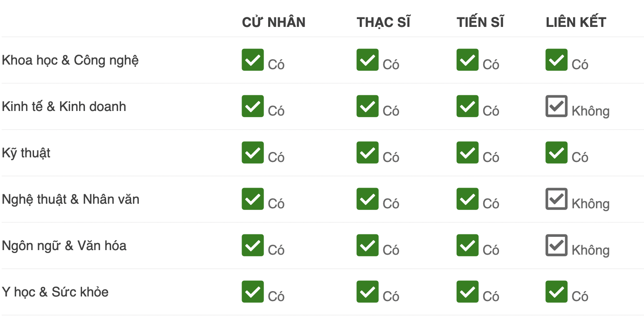Image resolution: width=644 pixels, height=318 pixels.
Task: Select the Kinh tế & Kinh doanh row label
Action: click(x=64, y=107)
